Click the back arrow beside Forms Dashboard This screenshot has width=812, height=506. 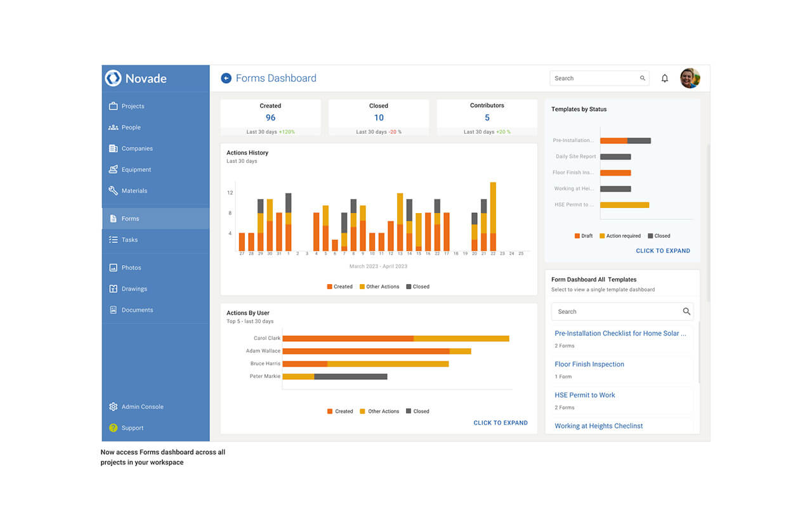click(x=226, y=78)
